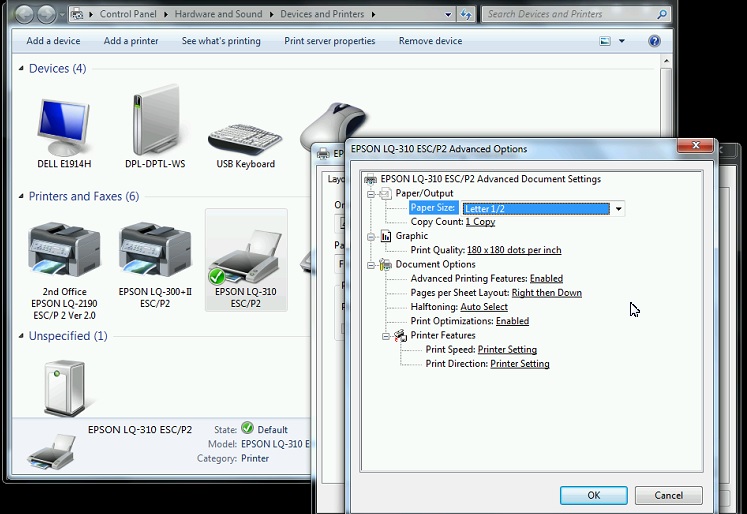747x514 pixels.
Task: Click the Forward navigation arrow button
Action: tap(46, 14)
